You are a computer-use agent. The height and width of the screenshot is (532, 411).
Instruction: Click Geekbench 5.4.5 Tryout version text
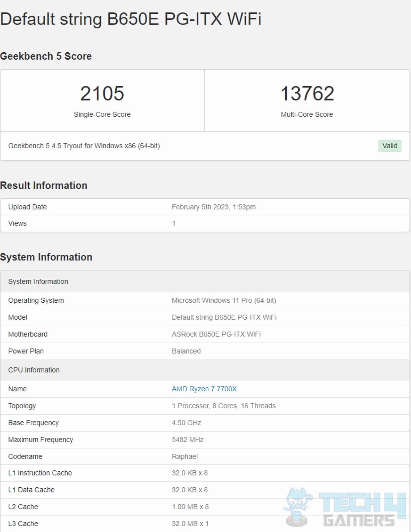coord(84,146)
